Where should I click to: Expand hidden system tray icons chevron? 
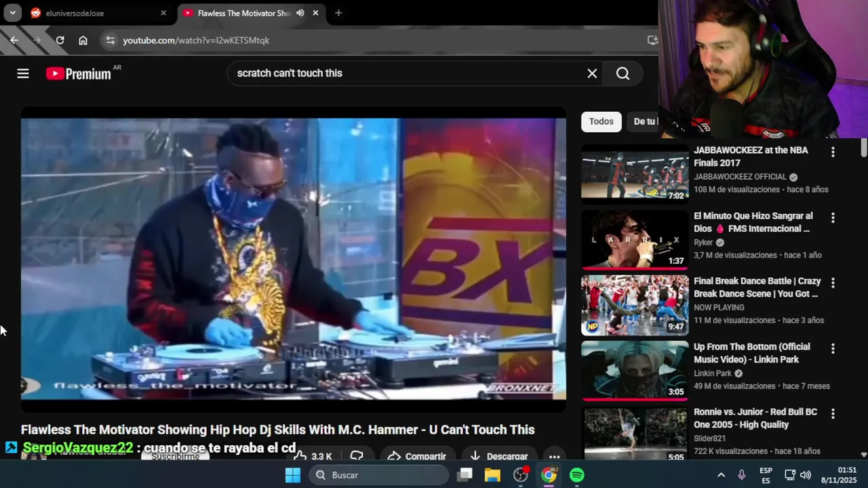(721, 475)
